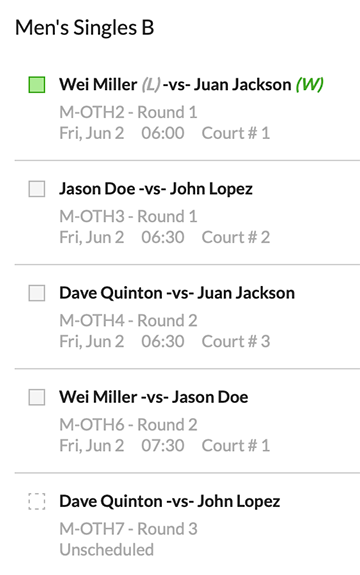Open the Wei Miller (L) vs Juan Jackson (W) match

(191, 85)
